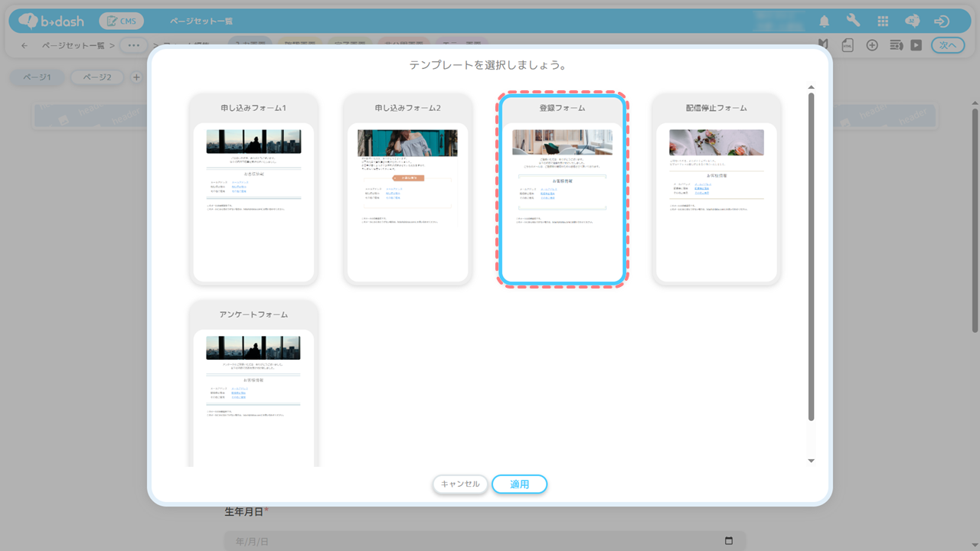The height and width of the screenshot is (551, 980).
Task: Click template list scrollbar down arrow
Action: tap(811, 461)
